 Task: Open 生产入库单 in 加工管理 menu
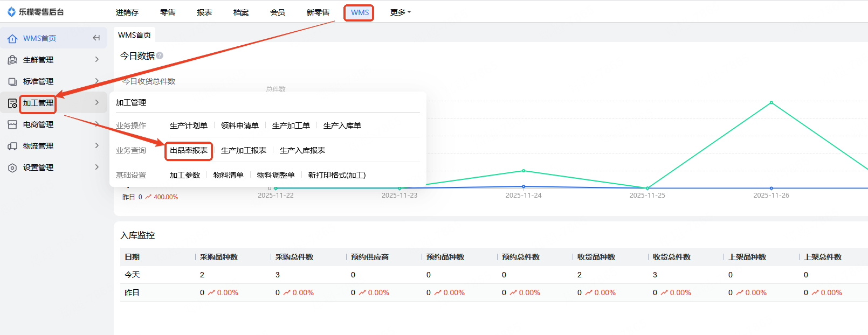(342, 125)
